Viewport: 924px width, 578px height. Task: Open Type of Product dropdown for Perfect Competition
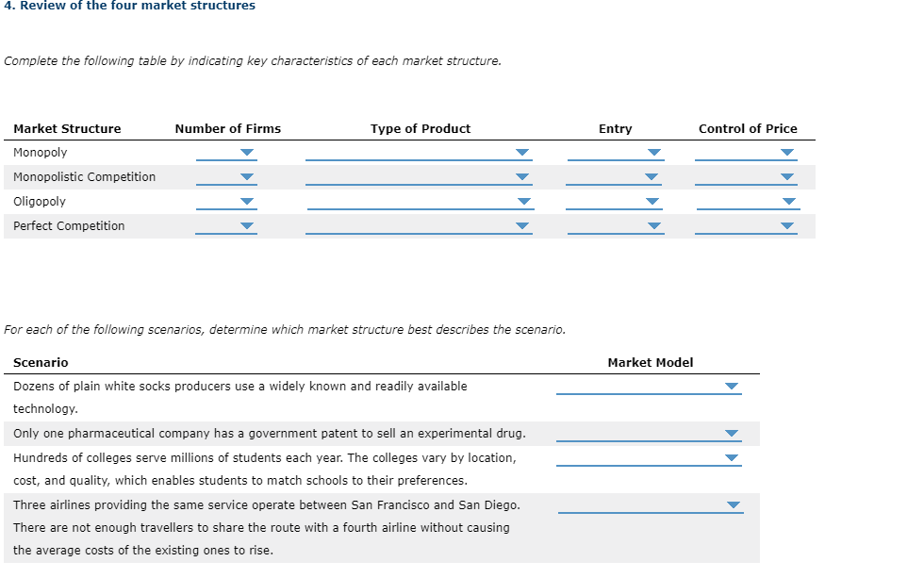pos(521,225)
